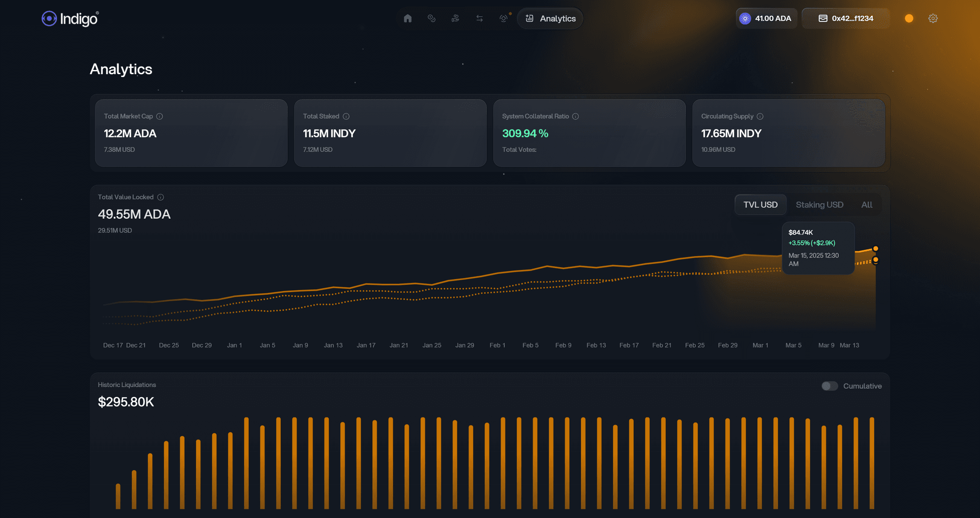Select the Home icon in the navigation bar
This screenshot has width=980, height=518.
408,18
